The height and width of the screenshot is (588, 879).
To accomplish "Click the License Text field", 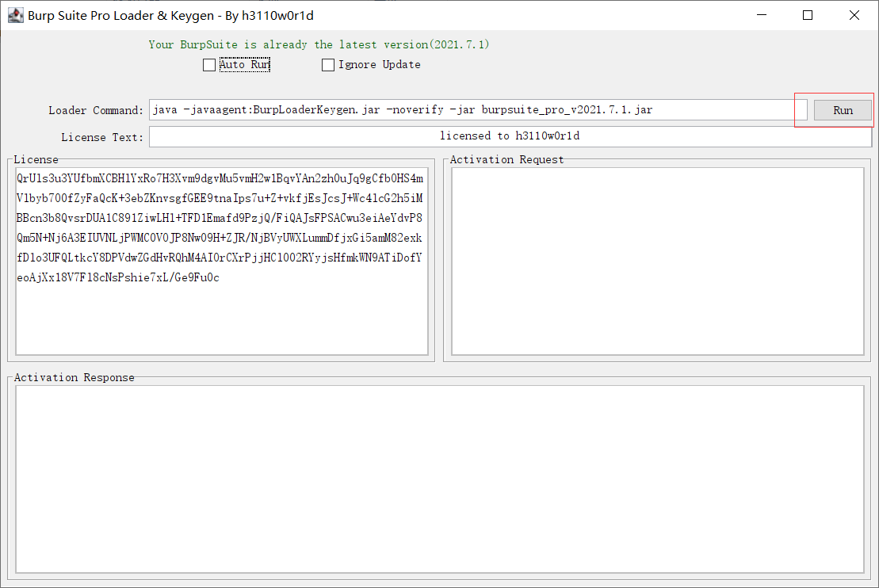I will 510,136.
